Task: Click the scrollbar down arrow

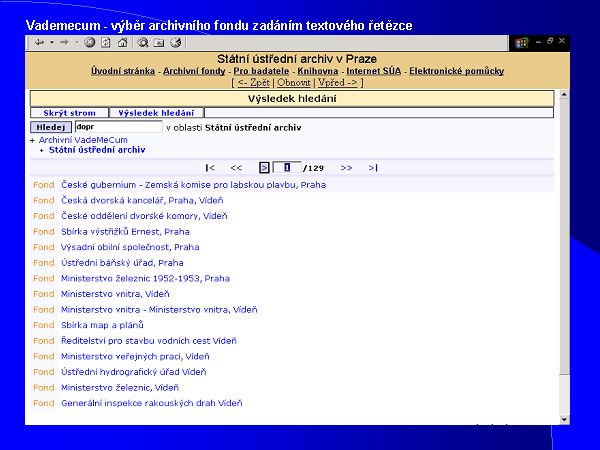Action: click(x=564, y=419)
